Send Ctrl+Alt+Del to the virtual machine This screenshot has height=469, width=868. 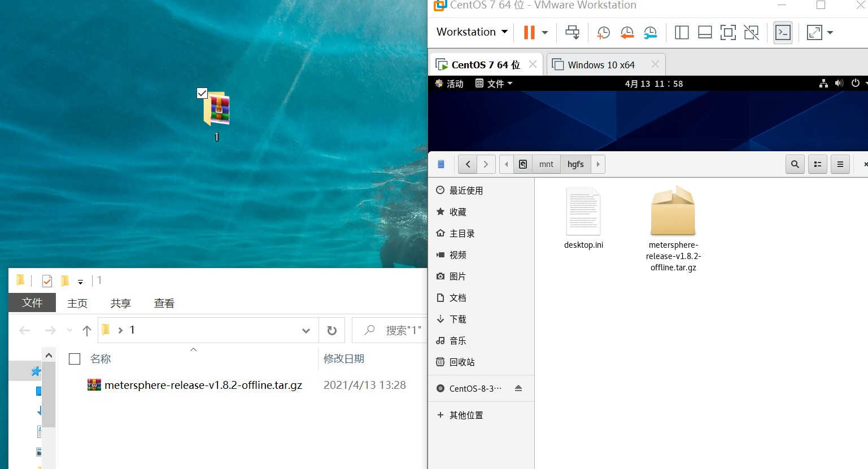(x=572, y=32)
